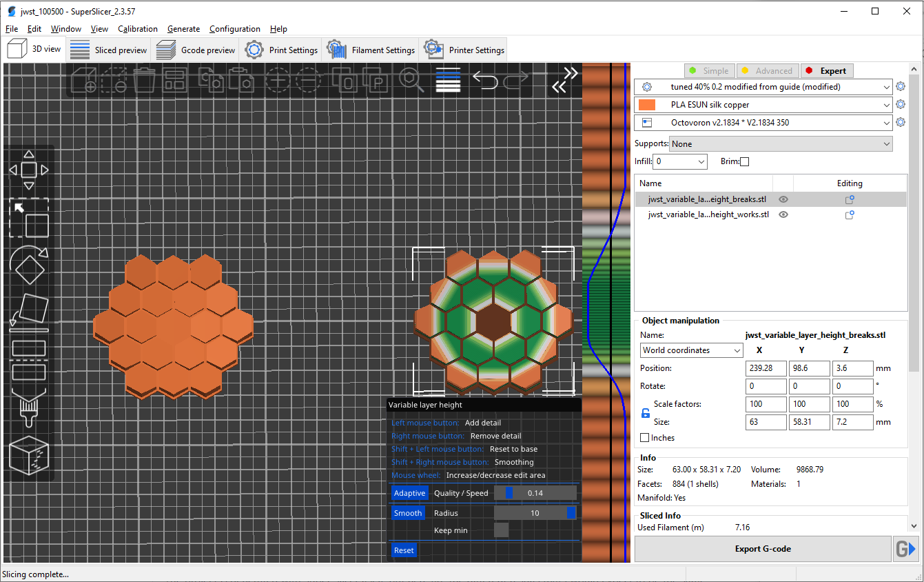This screenshot has width=924, height=582.
Task: Switch to the Filament Settings tab
Action: click(x=371, y=50)
